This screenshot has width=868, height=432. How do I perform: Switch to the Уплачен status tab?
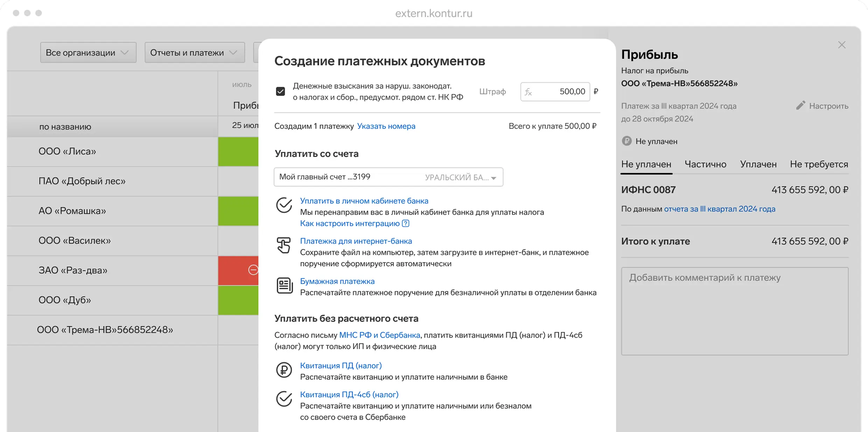tap(758, 164)
